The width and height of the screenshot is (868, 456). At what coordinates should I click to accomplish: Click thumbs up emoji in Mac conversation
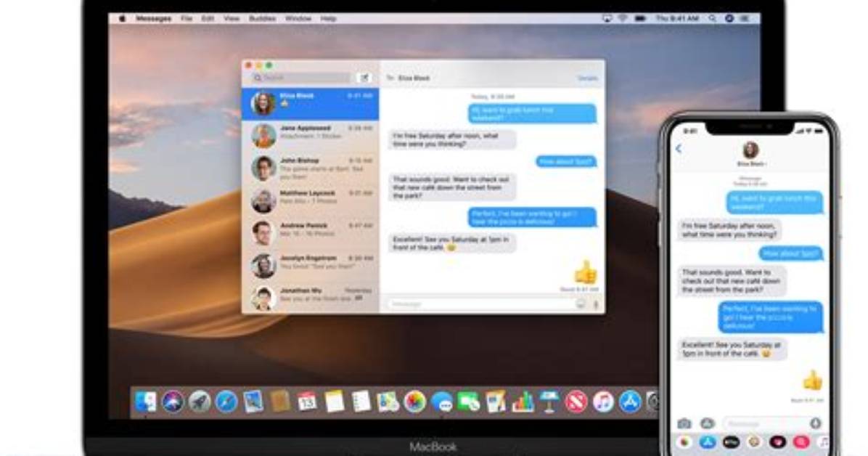(x=585, y=272)
